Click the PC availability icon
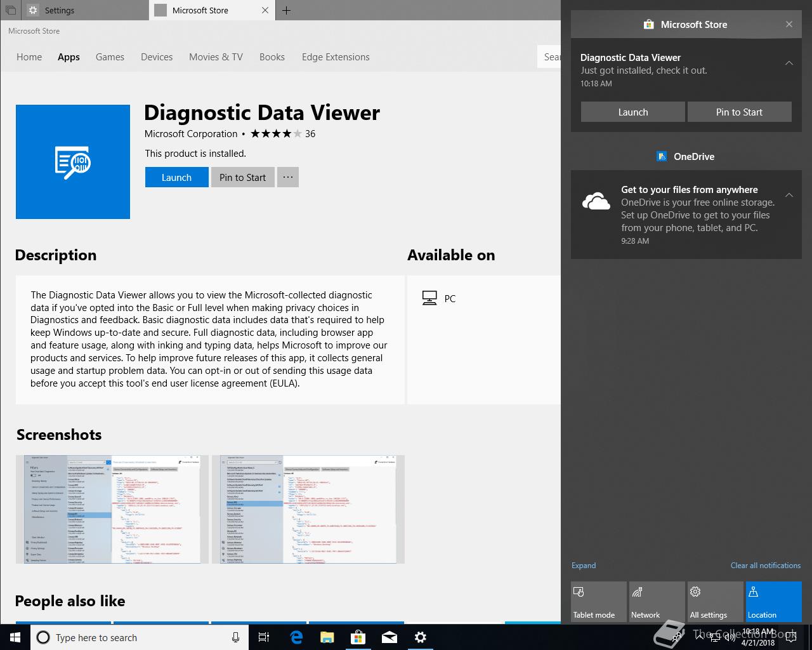Image resolution: width=812 pixels, height=650 pixels. click(429, 298)
